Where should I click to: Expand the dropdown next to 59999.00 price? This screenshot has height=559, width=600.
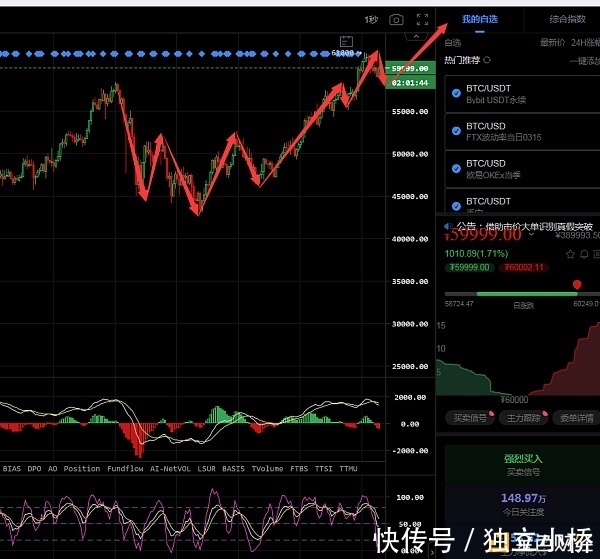pos(532,234)
